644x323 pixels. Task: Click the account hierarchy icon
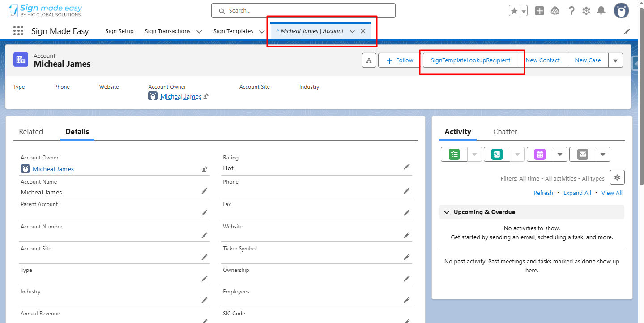[x=369, y=60]
